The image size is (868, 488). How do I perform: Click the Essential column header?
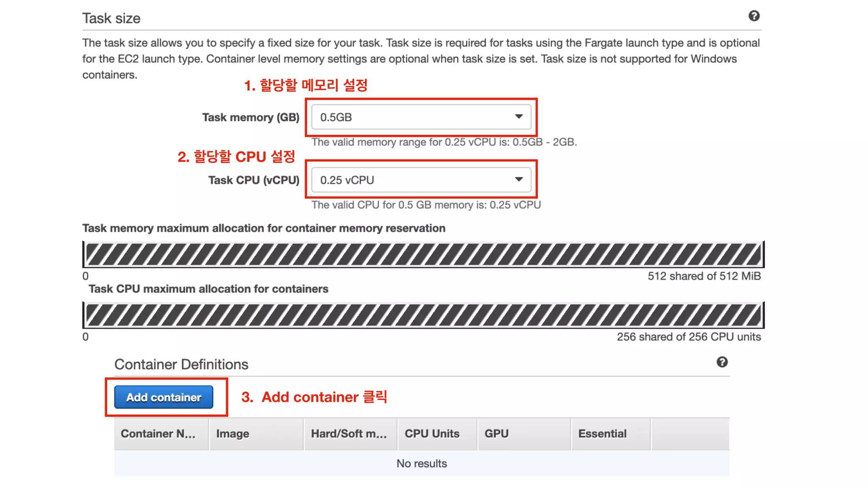point(611,434)
